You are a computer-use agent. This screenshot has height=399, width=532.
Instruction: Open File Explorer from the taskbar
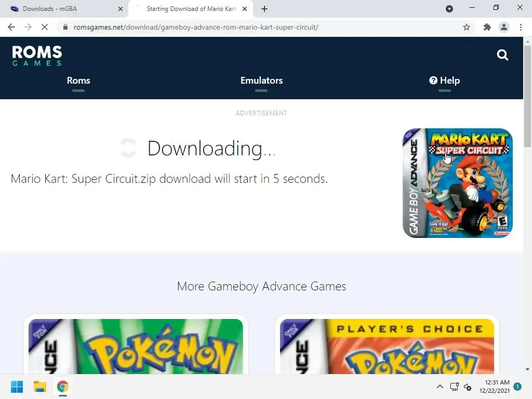coord(39,387)
